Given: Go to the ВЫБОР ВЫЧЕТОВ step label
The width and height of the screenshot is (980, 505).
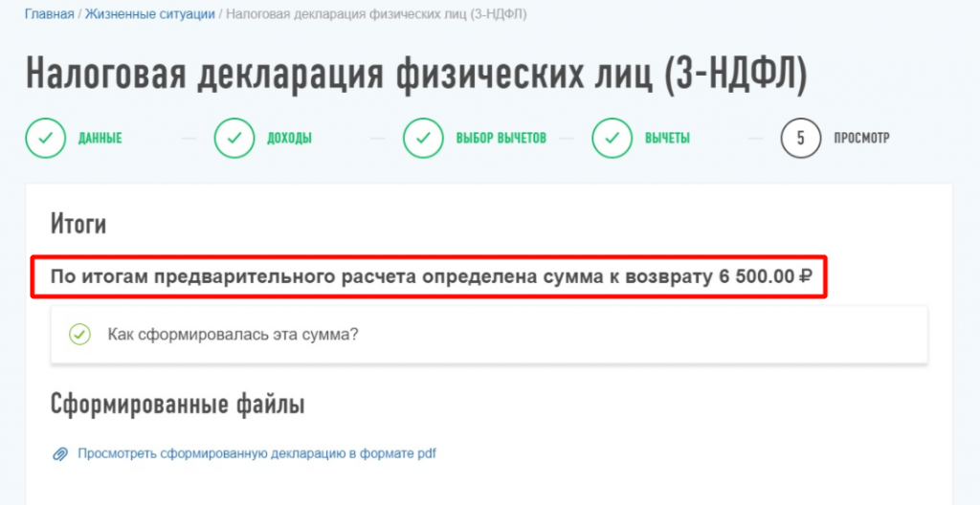Looking at the screenshot, I should pyautogui.click(x=501, y=138).
